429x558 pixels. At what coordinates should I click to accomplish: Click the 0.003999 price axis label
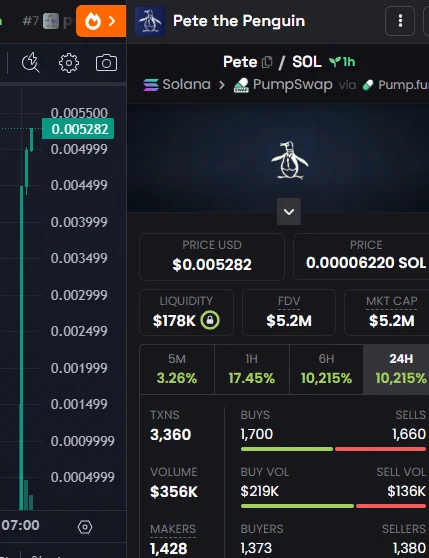click(79, 222)
